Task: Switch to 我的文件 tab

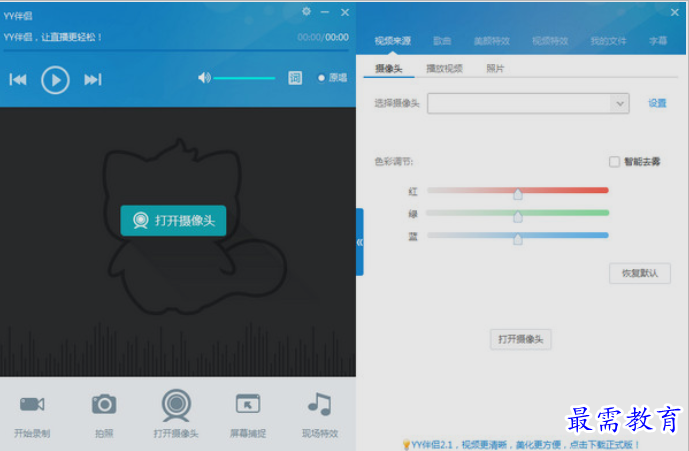Action: point(608,41)
